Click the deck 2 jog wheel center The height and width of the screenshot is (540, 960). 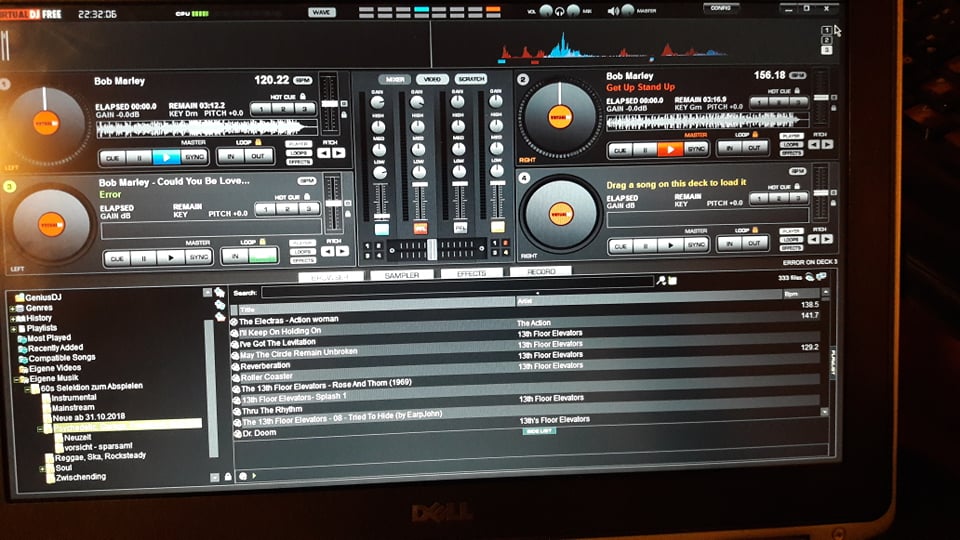560,116
